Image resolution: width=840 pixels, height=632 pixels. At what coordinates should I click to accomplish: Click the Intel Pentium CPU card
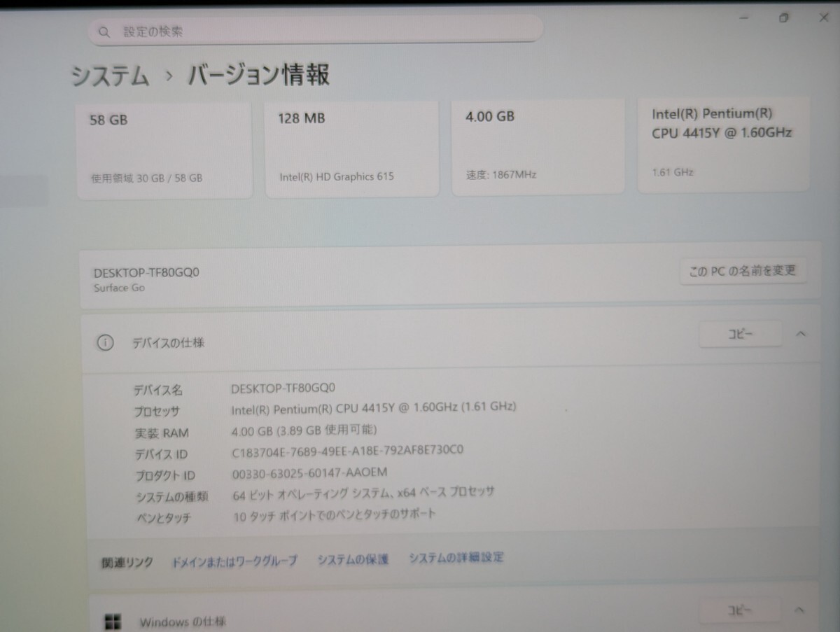723,144
